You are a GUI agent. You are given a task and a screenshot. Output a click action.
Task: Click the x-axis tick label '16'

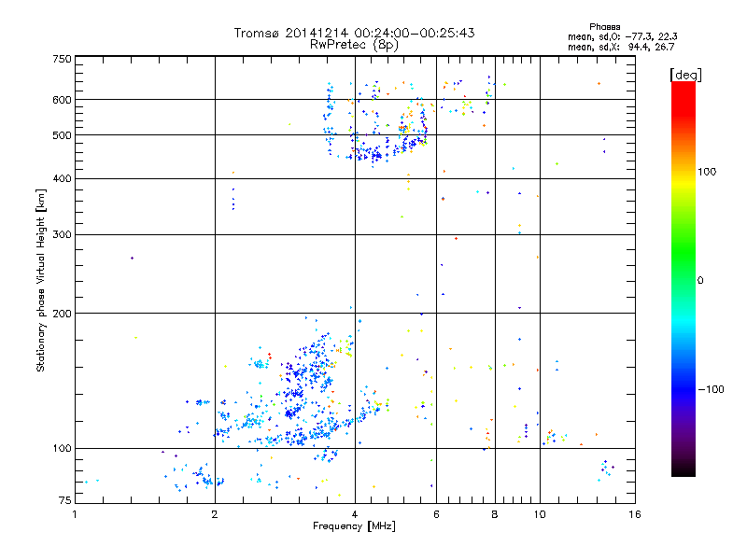635,514
